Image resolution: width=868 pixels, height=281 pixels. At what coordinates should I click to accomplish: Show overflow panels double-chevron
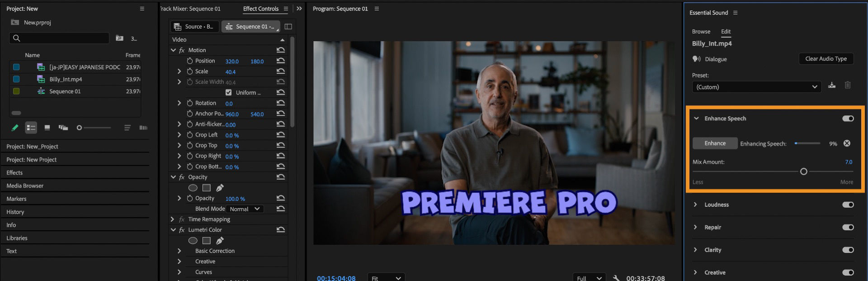pos(299,9)
